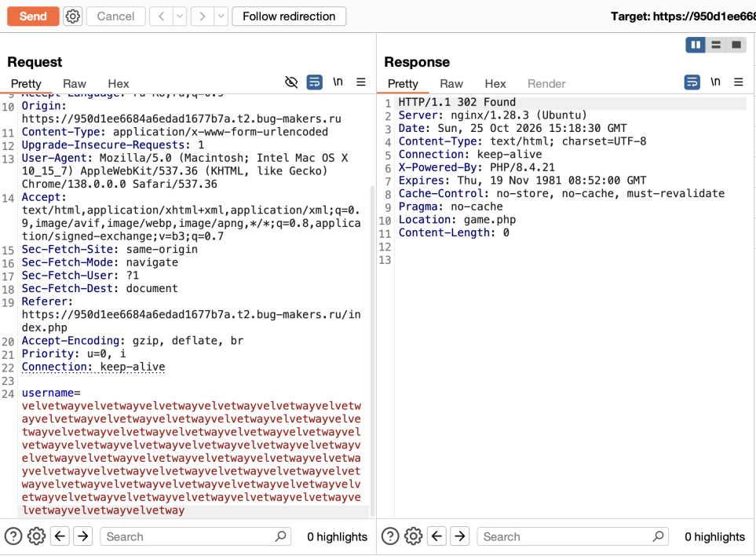
Task: Open the forward history dropdown arrow
Action: pos(221,16)
